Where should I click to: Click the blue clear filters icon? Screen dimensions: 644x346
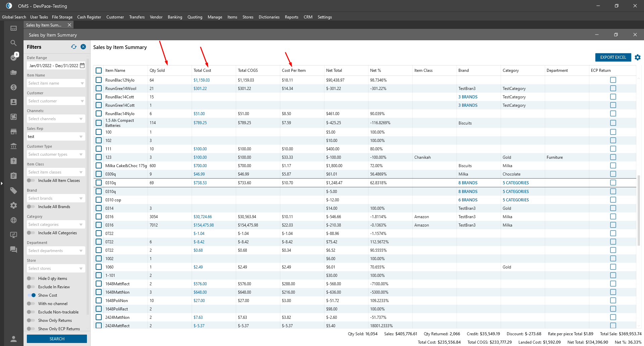[x=83, y=47]
